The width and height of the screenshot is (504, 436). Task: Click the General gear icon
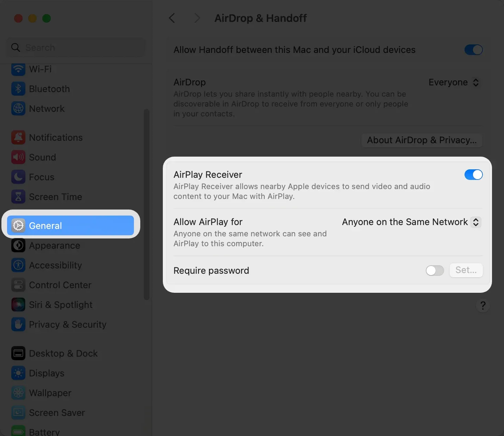[x=18, y=225]
